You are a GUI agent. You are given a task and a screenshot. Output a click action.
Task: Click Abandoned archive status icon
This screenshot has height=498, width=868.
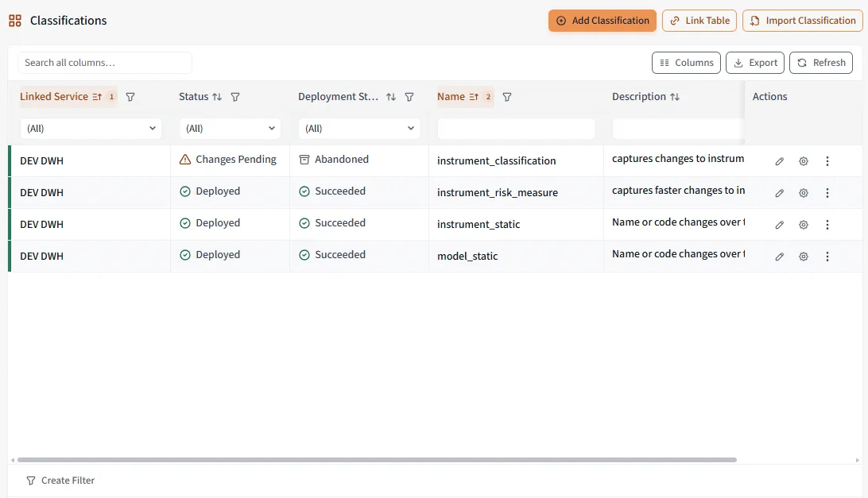304,160
